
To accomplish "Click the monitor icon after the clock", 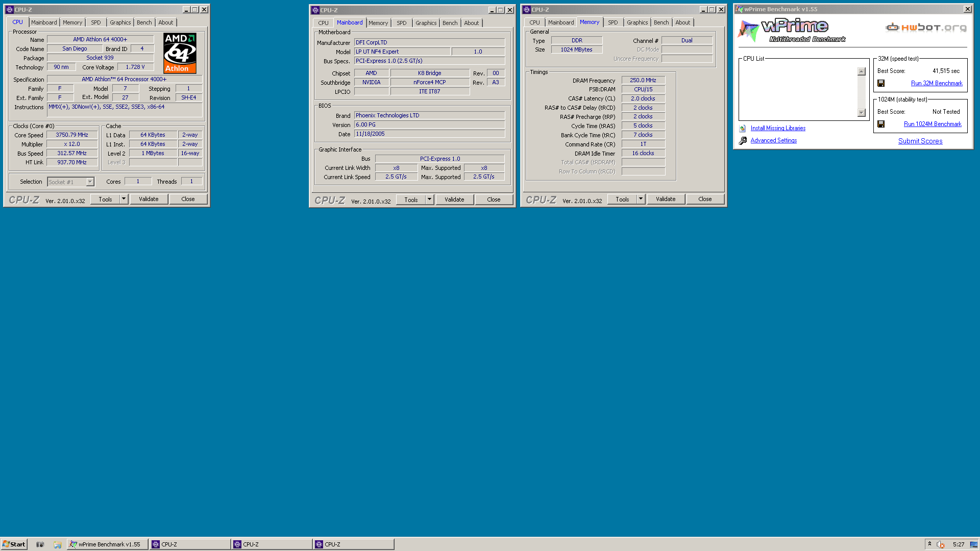I will click(x=973, y=544).
